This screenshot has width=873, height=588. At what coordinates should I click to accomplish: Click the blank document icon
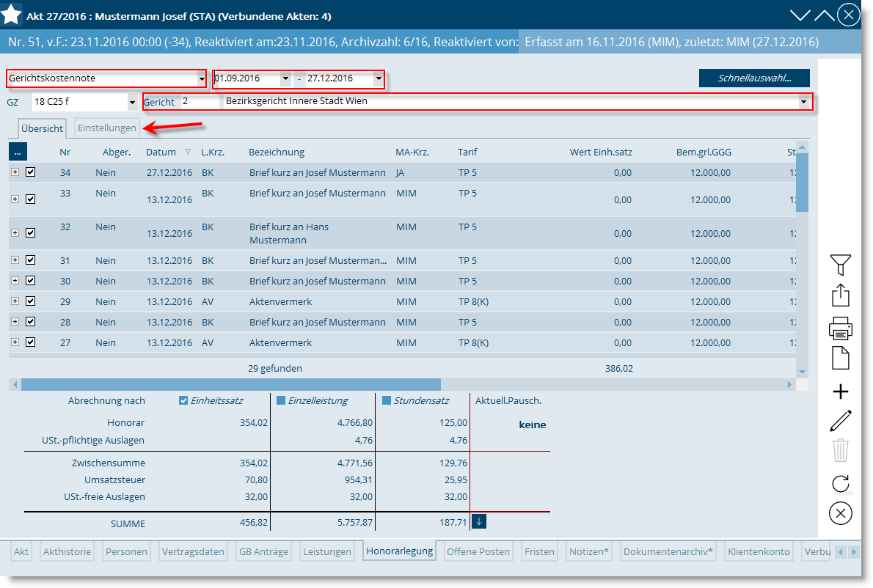pyautogui.click(x=840, y=358)
